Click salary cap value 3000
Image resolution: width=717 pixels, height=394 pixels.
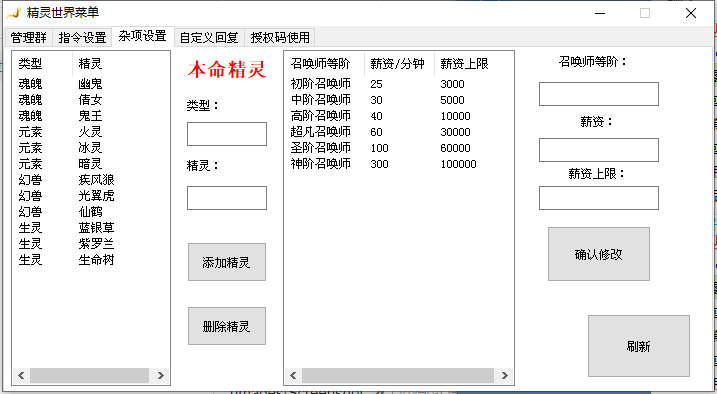[x=452, y=84]
